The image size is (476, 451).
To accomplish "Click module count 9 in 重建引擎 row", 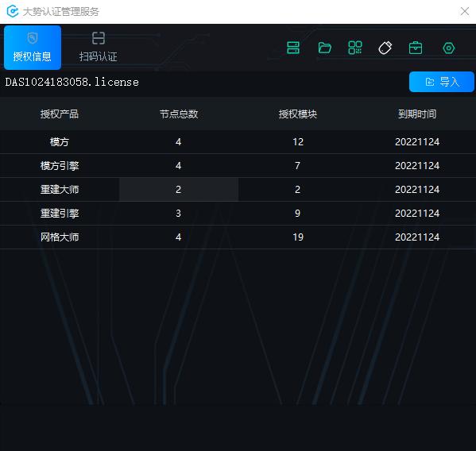I will pyautogui.click(x=297, y=214).
